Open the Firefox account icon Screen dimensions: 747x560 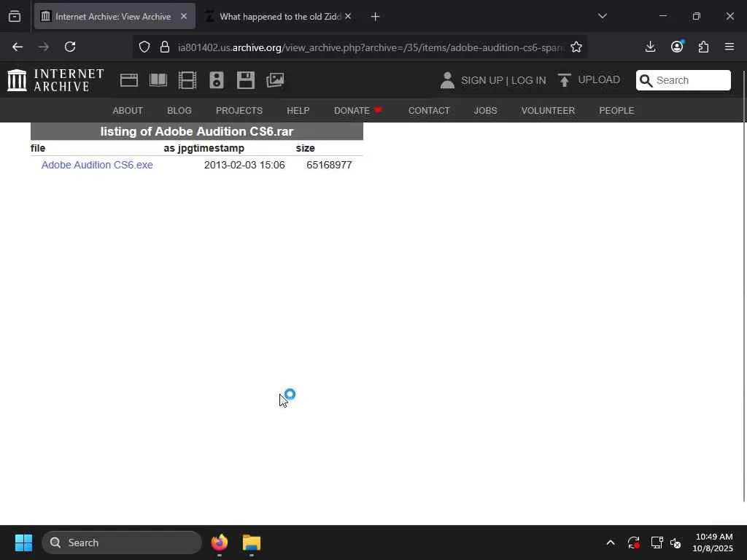tap(677, 47)
